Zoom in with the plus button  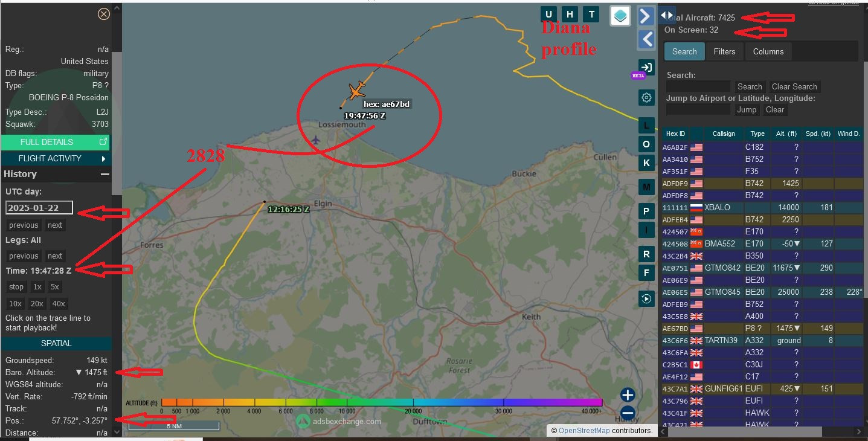coord(628,395)
